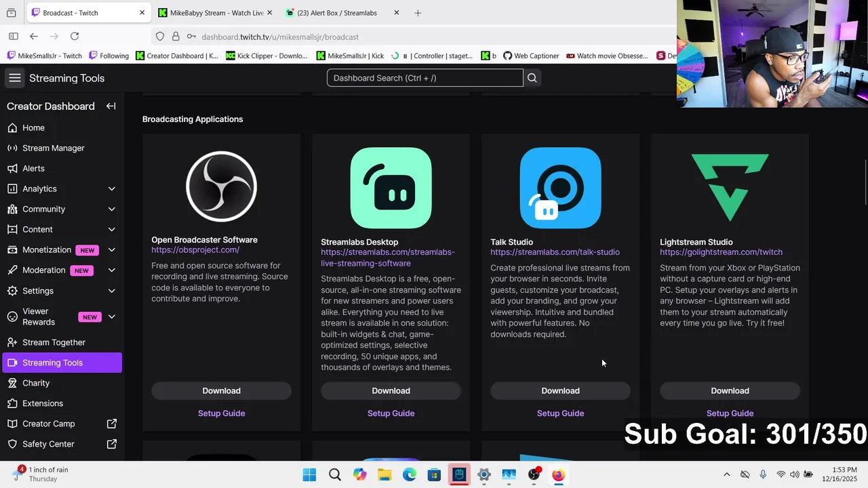The height and width of the screenshot is (488, 868).
Task: Expand the Content section chevron
Action: click(x=112, y=229)
